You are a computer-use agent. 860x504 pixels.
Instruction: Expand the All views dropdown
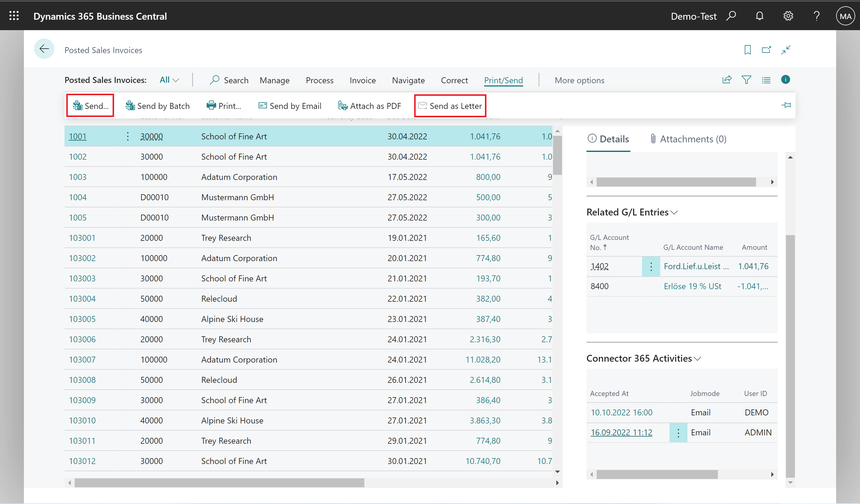coord(169,80)
